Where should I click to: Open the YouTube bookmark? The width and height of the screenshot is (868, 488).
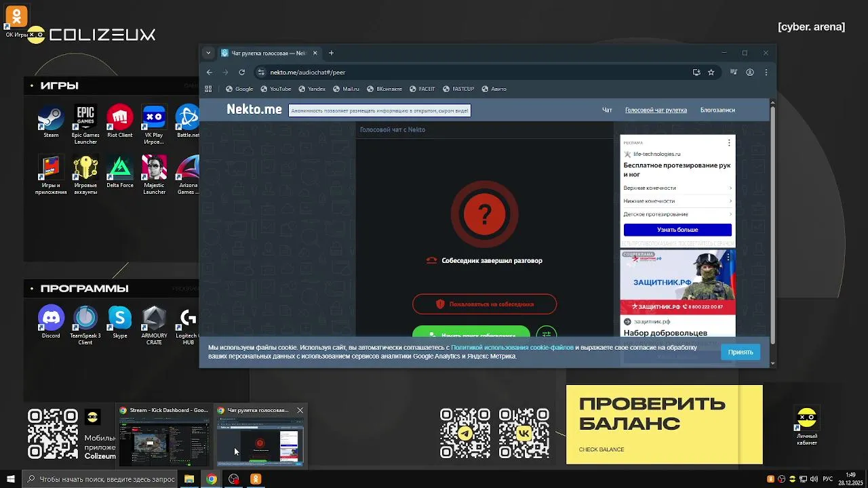pyautogui.click(x=275, y=89)
